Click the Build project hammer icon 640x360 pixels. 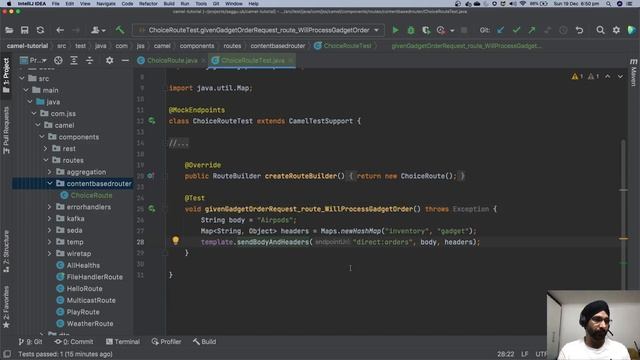coord(120,30)
